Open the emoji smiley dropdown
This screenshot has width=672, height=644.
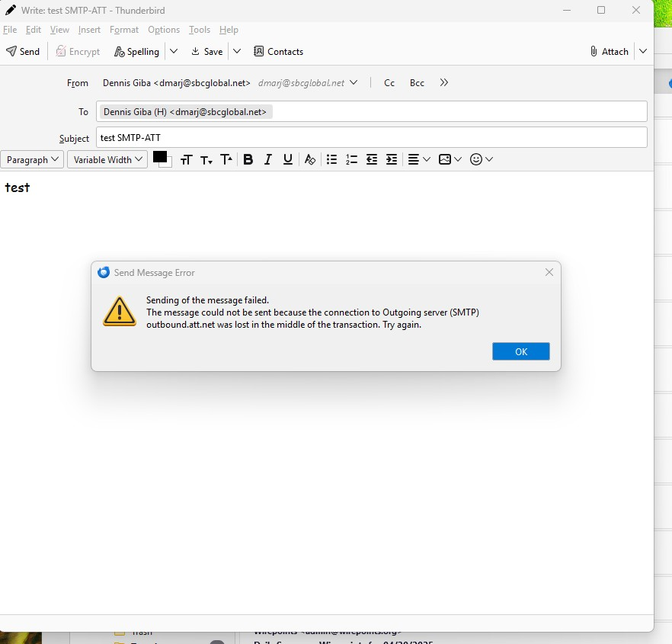(482, 159)
